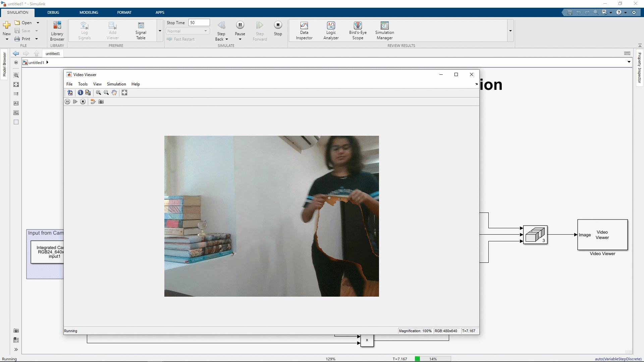Open Library Browser
This screenshot has width=644, height=362.
(57, 30)
